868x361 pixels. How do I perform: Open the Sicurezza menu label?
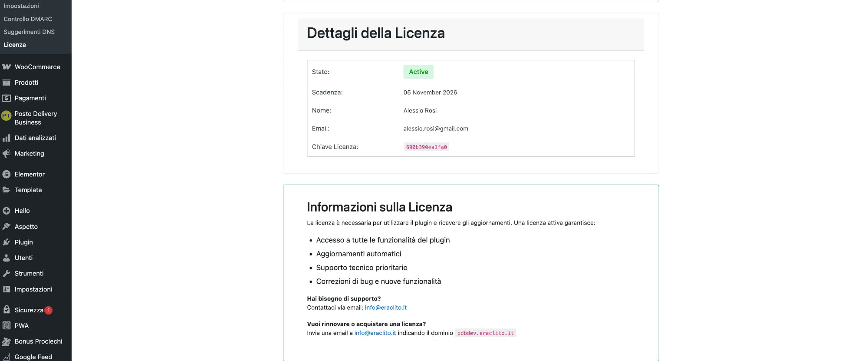(29, 310)
